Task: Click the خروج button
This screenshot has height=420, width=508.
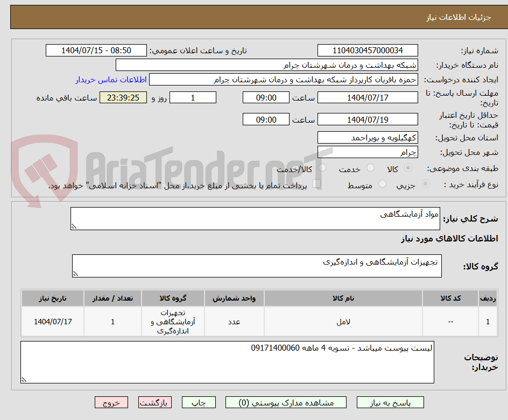Action: (111, 402)
